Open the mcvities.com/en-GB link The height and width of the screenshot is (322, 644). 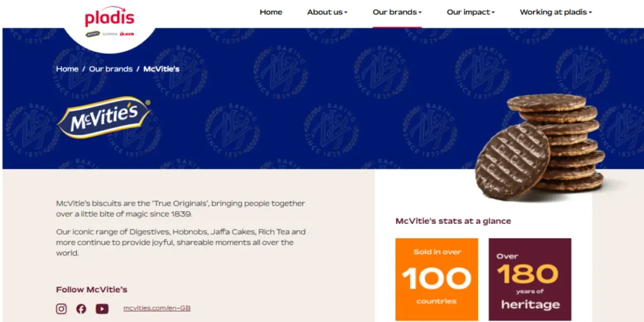click(157, 308)
